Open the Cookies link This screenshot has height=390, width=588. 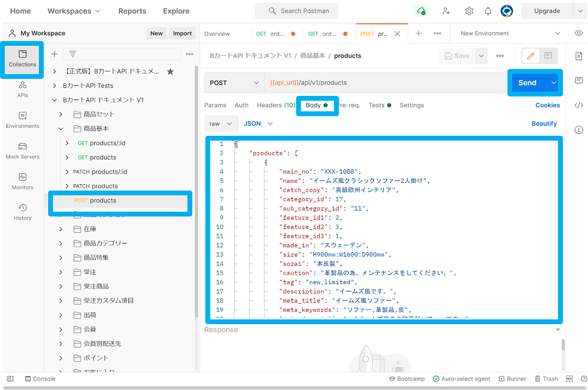click(547, 105)
